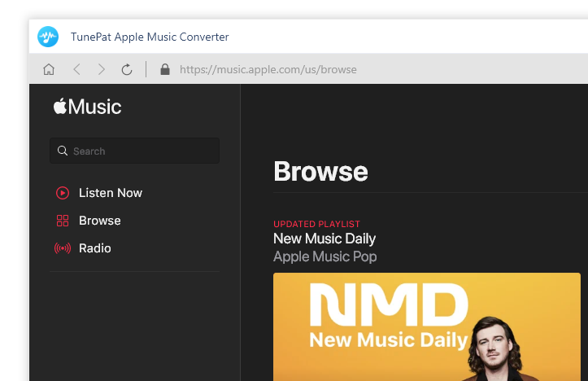Open the Apple Music Pop link

tap(324, 256)
